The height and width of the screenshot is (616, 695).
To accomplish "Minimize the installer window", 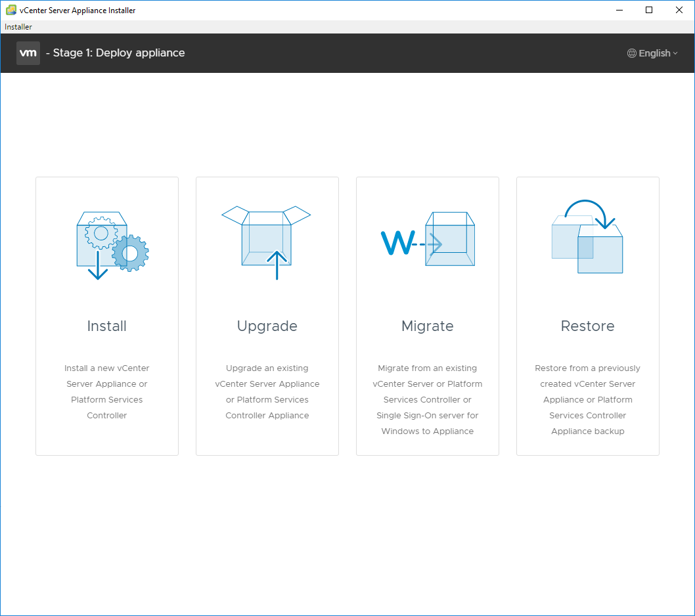I will point(619,10).
